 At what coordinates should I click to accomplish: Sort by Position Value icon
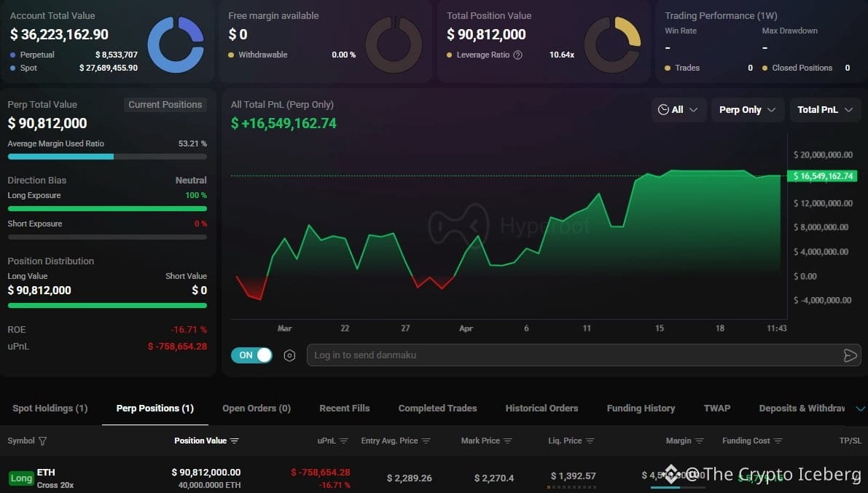click(x=234, y=441)
